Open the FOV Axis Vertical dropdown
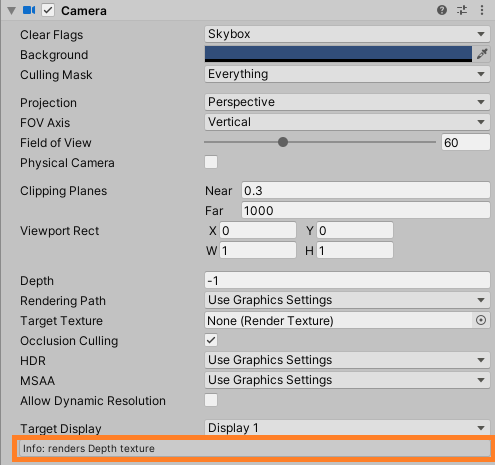495x465 pixels. tap(347, 122)
